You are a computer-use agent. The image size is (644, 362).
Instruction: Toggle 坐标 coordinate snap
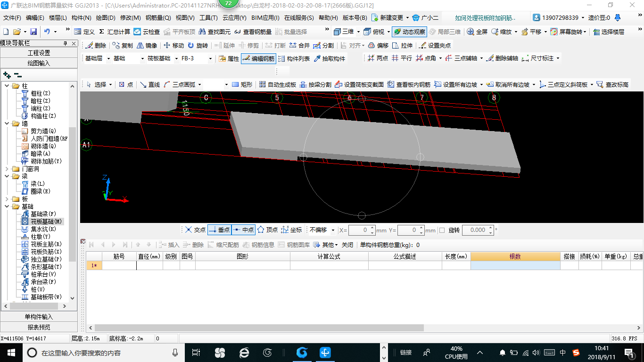pyautogui.click(x=291, y=230)
